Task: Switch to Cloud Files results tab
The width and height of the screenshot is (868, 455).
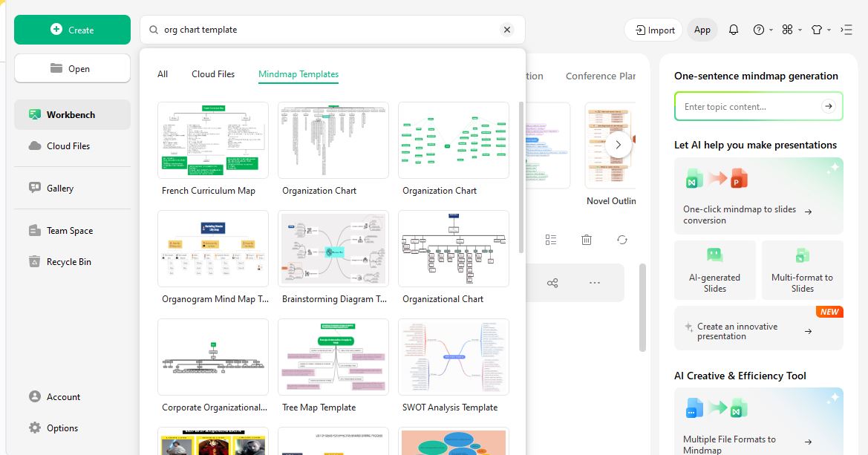Action: tap(213, 74)
